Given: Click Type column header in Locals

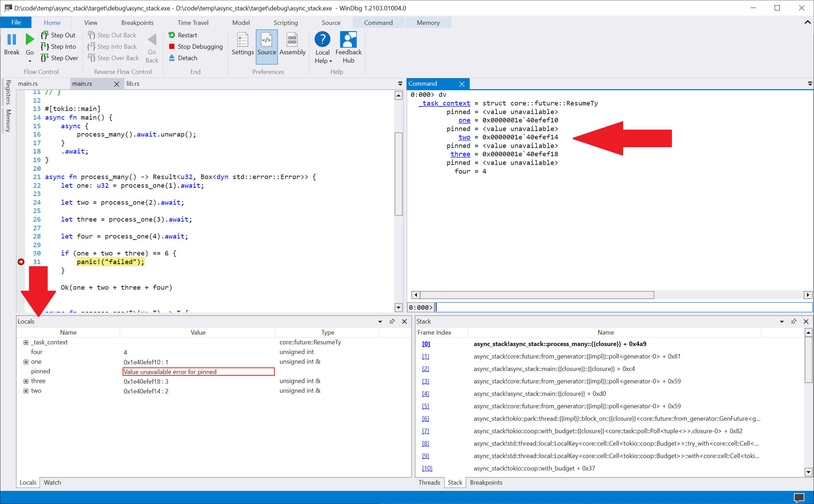Looking at the screenshot, I should [327, 332].
